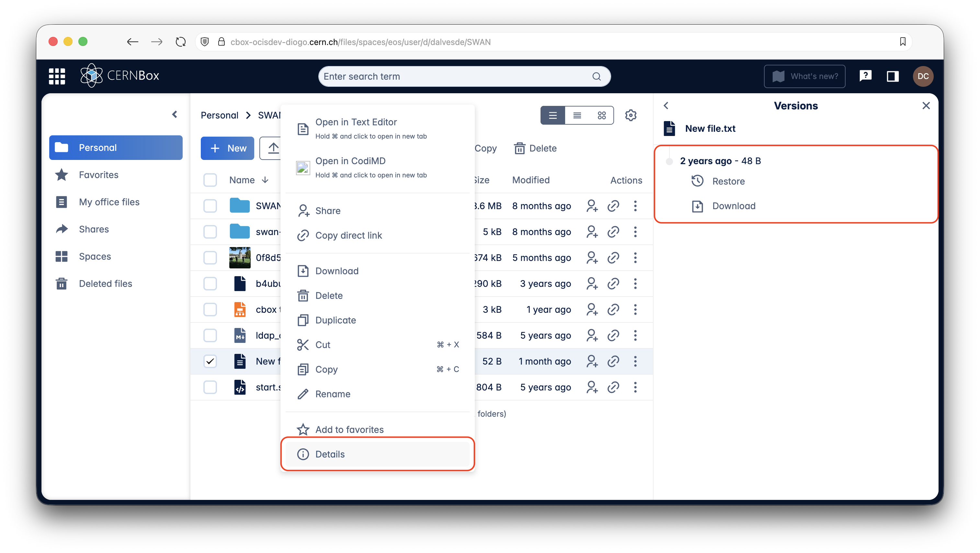Viewport: 980px width, 553px height.
Task: Choose Duplicate from the context menu
Action: (x=335, y=320)
